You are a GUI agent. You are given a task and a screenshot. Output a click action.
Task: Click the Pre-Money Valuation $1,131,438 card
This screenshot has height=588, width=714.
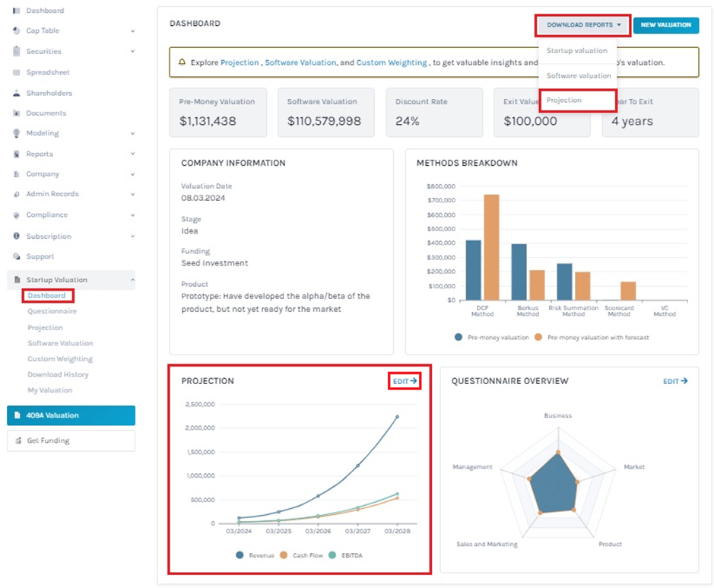pyautogui.click(x=218, y=113)
